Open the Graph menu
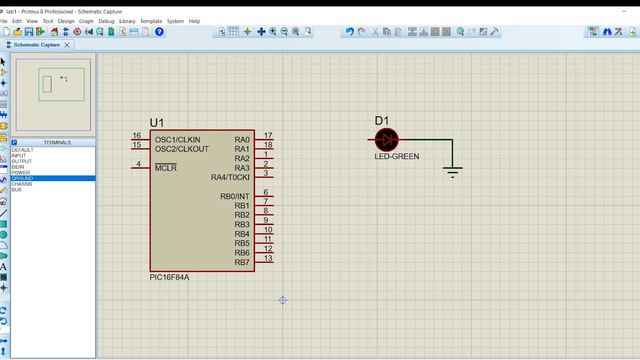The height and width of the screenshot is (360, 640). point(86,21)
